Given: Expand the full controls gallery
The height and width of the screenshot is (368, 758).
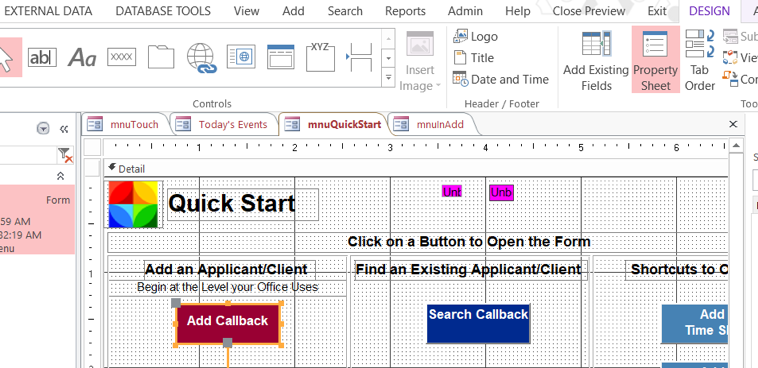Looking at the screenshot, I should 388,78.
